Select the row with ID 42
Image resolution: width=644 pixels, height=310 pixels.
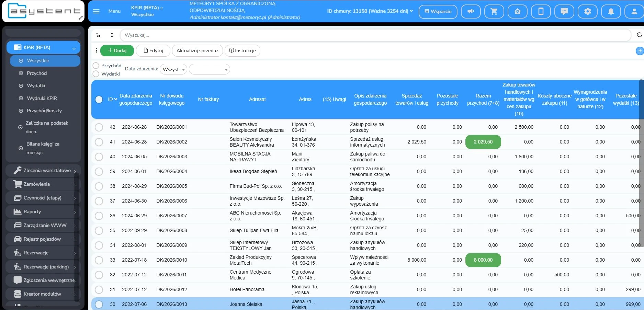pos(99,127)
